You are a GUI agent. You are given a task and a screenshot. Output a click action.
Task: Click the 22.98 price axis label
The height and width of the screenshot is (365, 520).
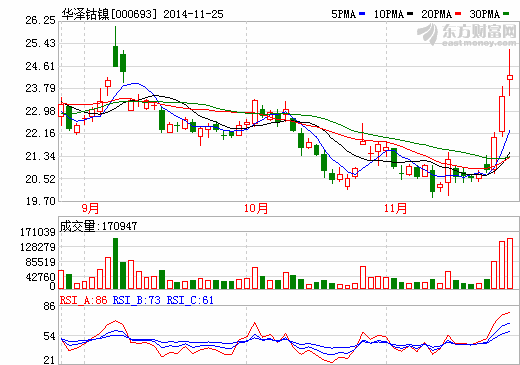coord(41,111)
